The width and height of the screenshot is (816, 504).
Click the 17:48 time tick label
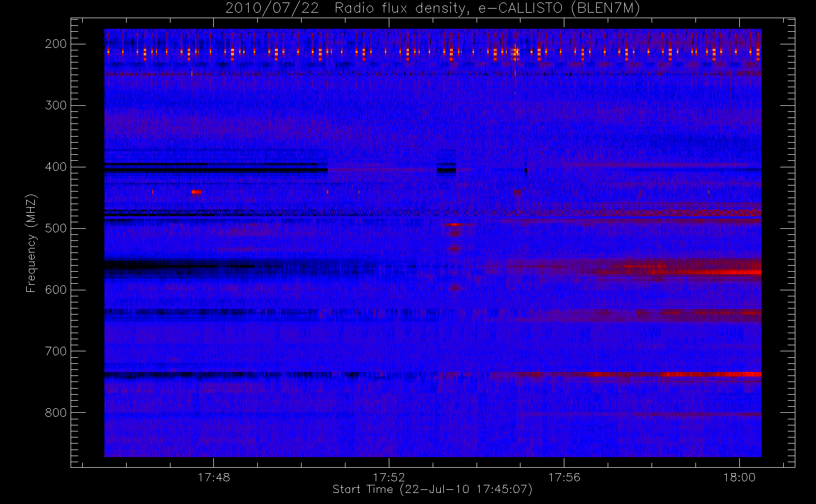(x=214, y=477)
